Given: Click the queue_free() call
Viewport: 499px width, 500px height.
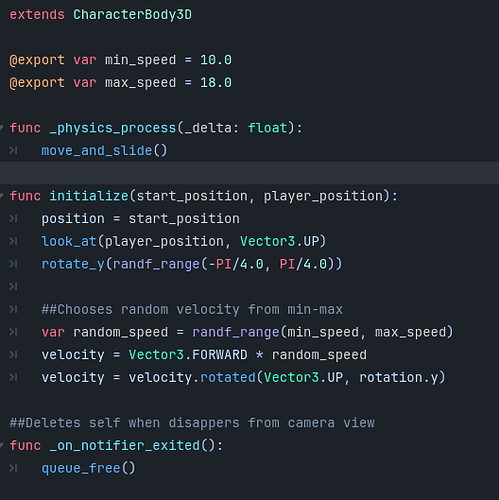Looking at the screenshot, I should [88, 468].
